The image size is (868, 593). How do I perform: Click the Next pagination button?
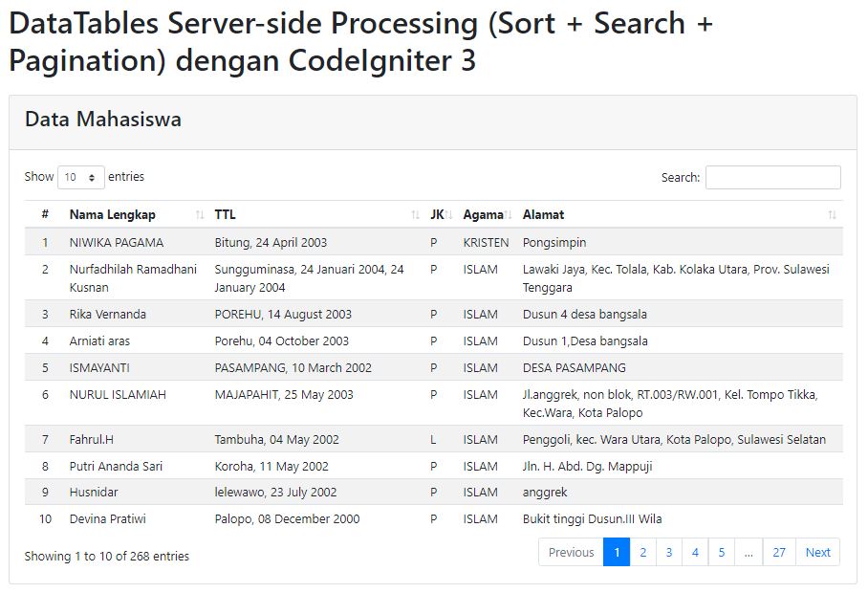pos(818,552)
